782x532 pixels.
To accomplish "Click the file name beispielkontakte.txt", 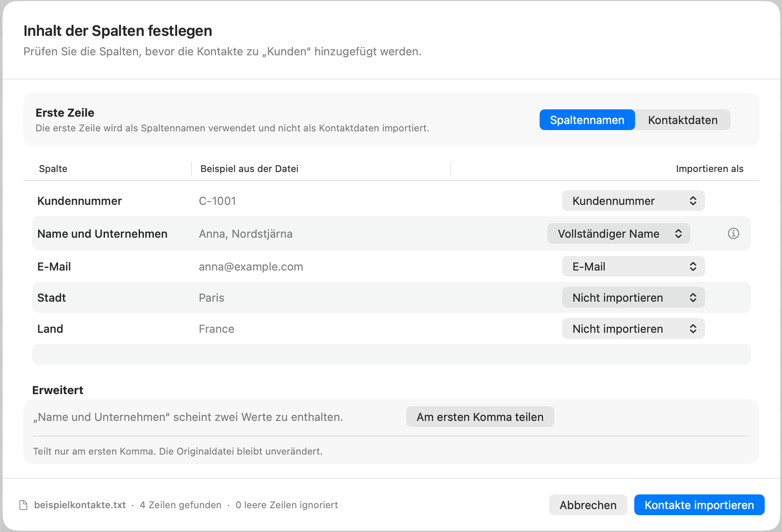I will 80,505.
